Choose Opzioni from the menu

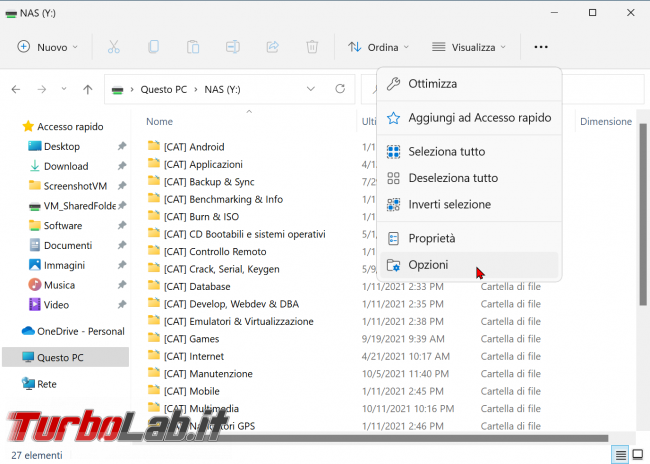tap(469, 265)
